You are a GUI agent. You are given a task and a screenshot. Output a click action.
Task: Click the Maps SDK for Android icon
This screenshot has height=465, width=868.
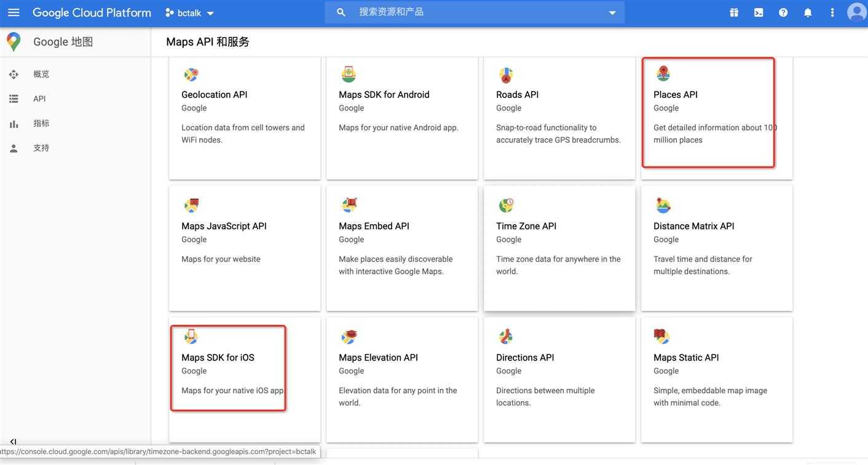click(x=349, y=74)
